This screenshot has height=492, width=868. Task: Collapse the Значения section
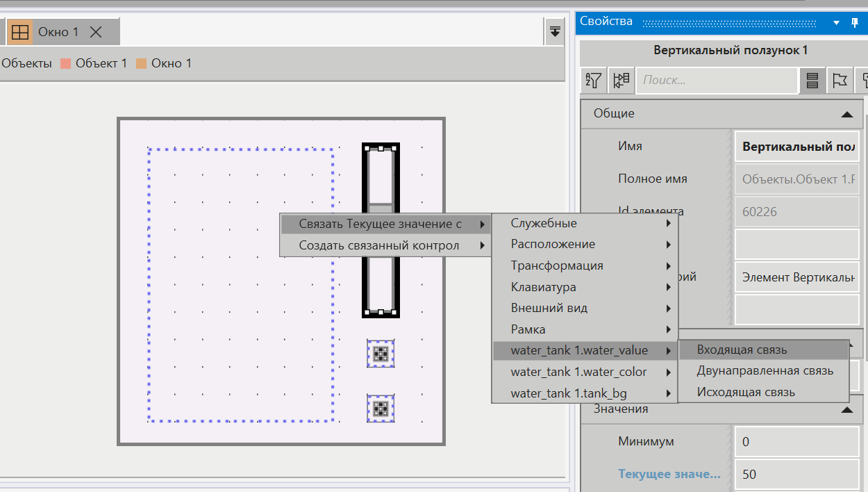pyautogui.click(x=846, y=409)
